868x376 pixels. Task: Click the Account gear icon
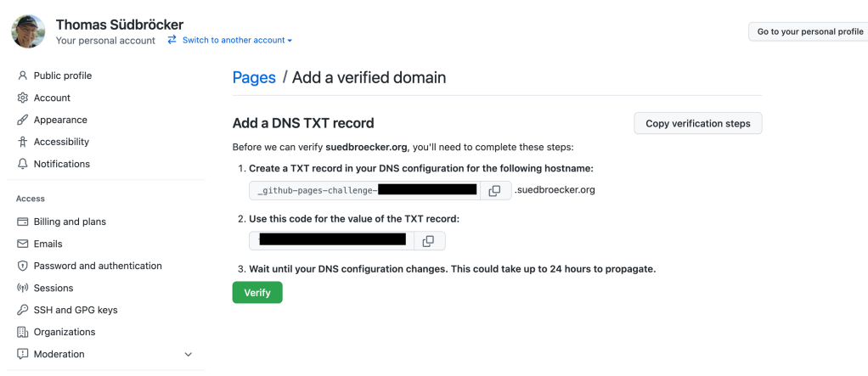point(23,98)
